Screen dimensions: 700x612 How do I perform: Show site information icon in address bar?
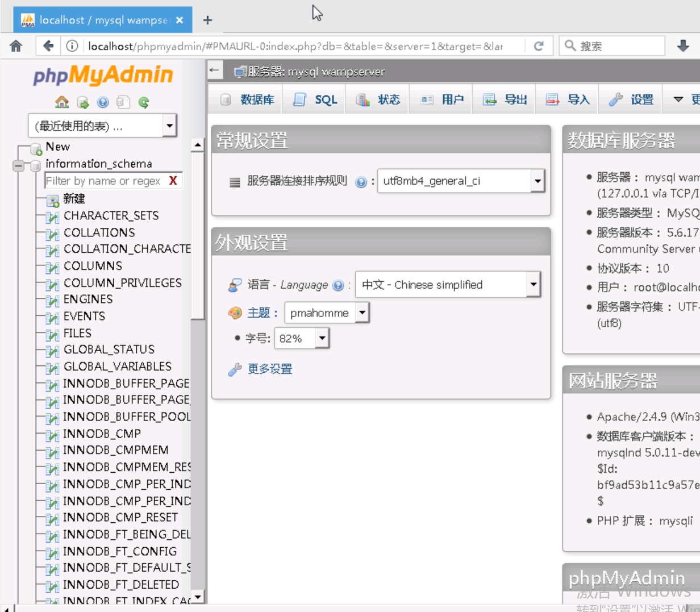pyautogui.click(x=72, y=46)
